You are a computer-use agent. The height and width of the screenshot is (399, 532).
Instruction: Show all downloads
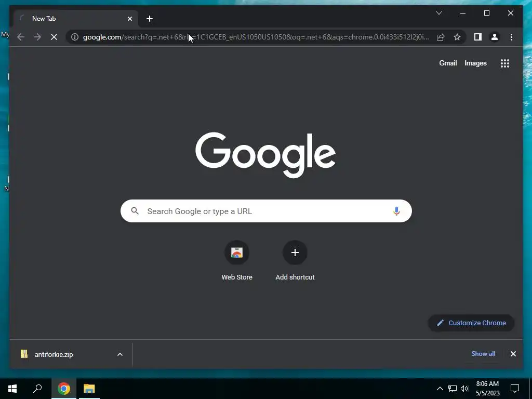483,353
